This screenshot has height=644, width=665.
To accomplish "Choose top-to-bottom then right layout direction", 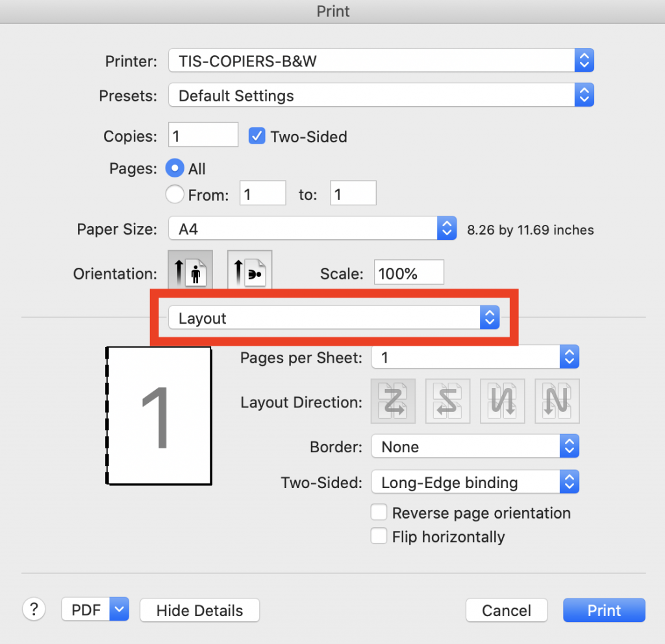I will point(502,402).
